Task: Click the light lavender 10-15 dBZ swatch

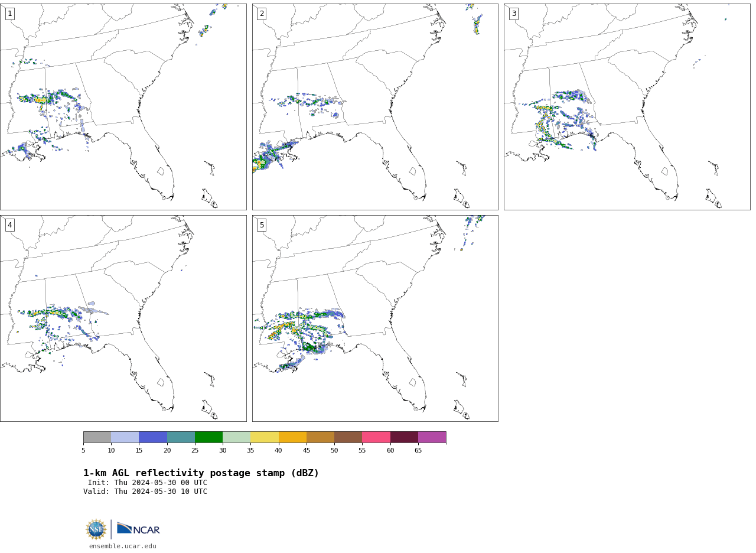Action: [x=125, y=437]
